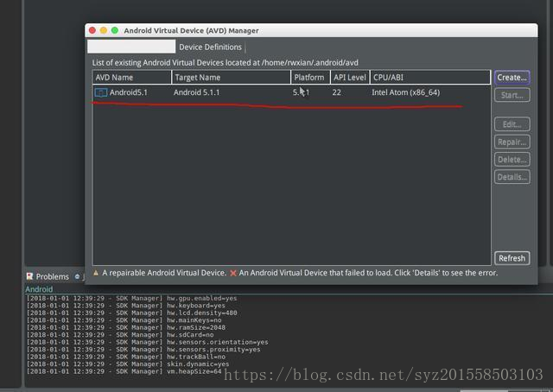Click console line vm.heapSize=64
The image size is (553, 392).
124,371
